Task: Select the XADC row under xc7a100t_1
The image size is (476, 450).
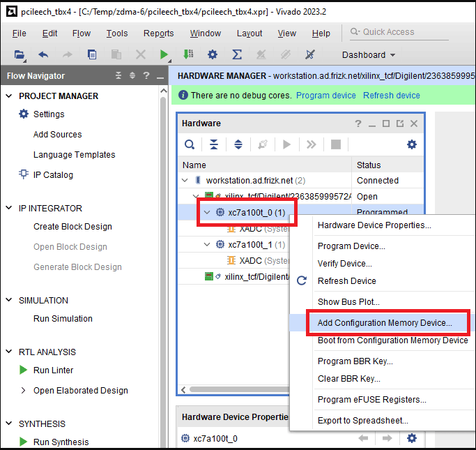Action: click(233, 261)
